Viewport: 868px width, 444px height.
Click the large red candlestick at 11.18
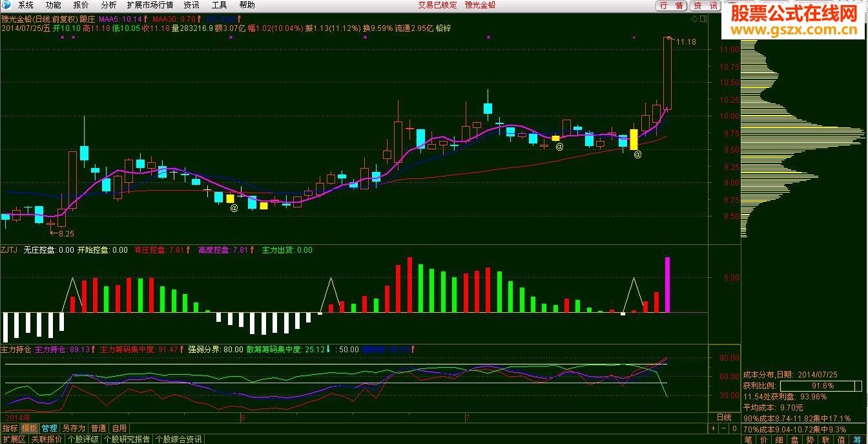pyautogui.click(x=667, y=73)
